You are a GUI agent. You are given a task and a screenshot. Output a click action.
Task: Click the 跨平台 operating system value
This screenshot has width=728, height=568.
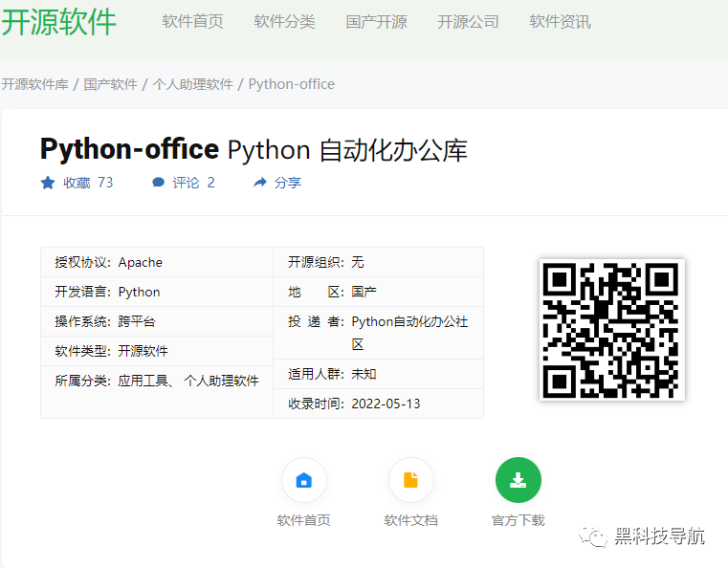coord(137,321)
